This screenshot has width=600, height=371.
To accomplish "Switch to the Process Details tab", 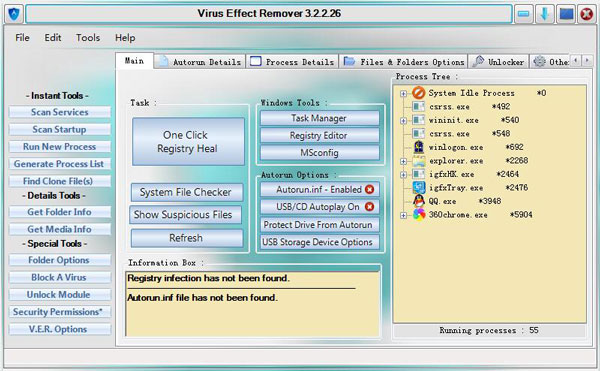I will 293,62.
